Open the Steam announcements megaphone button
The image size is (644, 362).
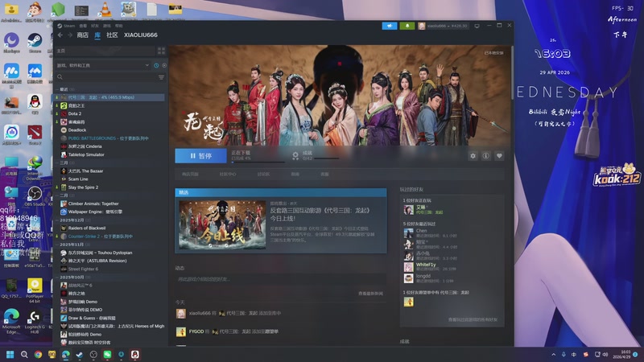point(390,26)
